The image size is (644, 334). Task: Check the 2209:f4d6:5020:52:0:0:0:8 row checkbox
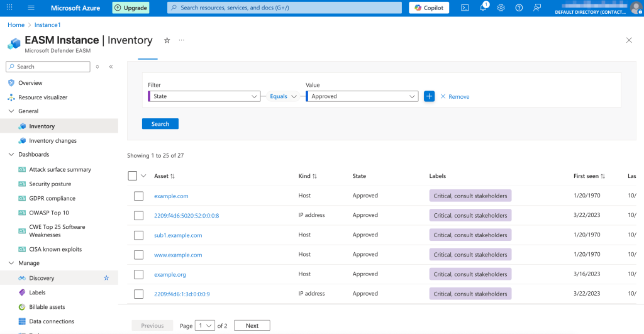[x=139, y=216]
